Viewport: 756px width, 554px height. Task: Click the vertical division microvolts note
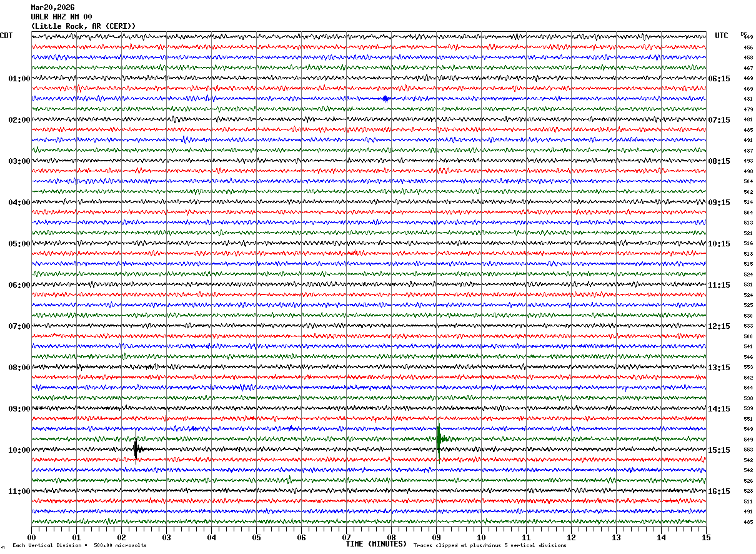coord(79,546)
